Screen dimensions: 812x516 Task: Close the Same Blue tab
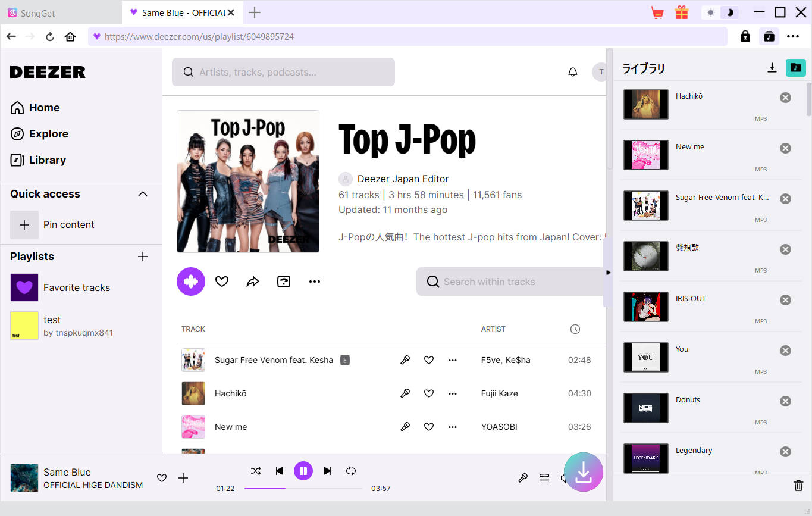pyautogui.click(x=231, y=12)
